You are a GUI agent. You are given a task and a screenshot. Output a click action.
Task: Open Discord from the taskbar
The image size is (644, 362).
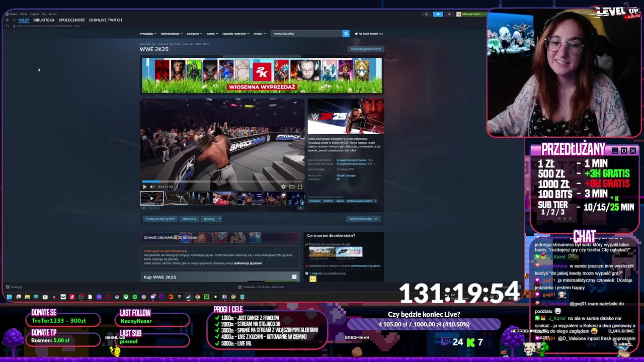click(x=152, y=297)
